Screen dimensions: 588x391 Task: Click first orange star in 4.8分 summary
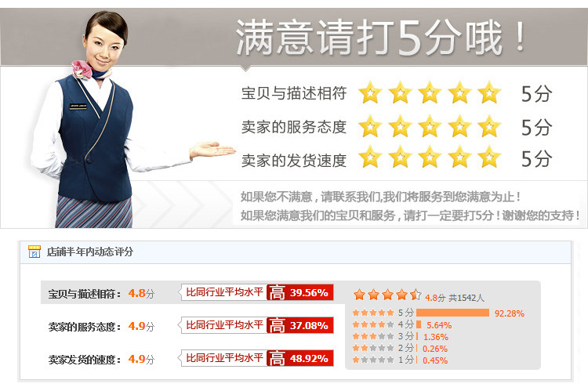pos(359,295)
